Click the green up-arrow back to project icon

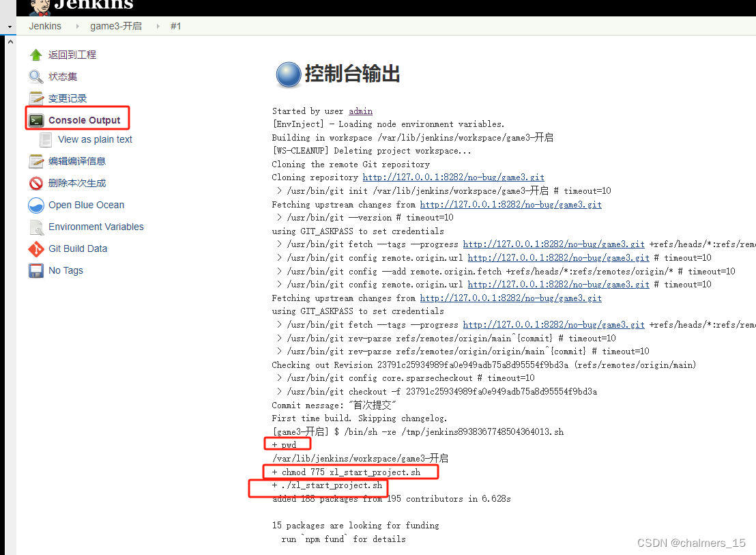(x=35, y=55)
